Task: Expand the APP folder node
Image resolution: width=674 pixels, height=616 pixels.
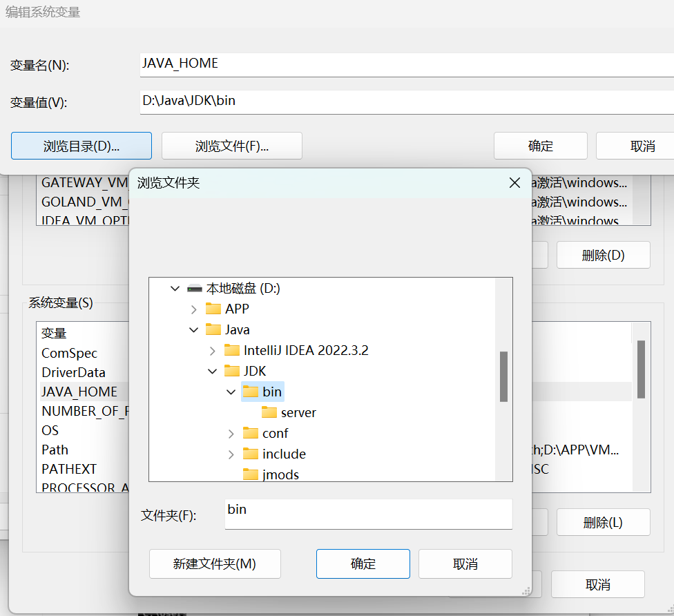Action: (x=194, y=309)
